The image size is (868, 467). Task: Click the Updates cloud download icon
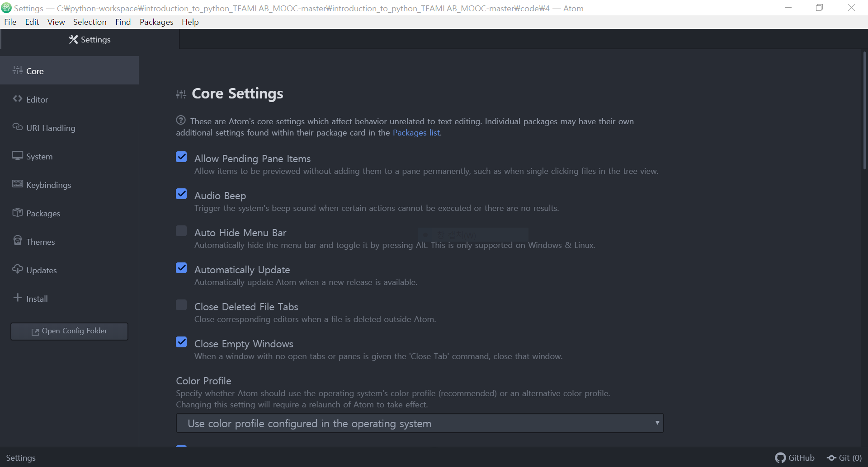18,269
